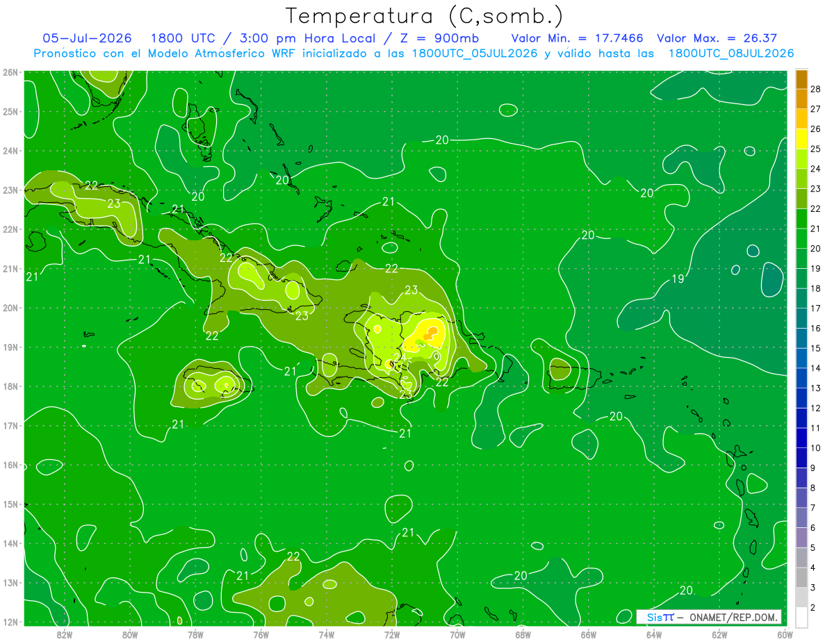Click the longitude axis label "72W"
Screen dimensions: 834x644
392,634
